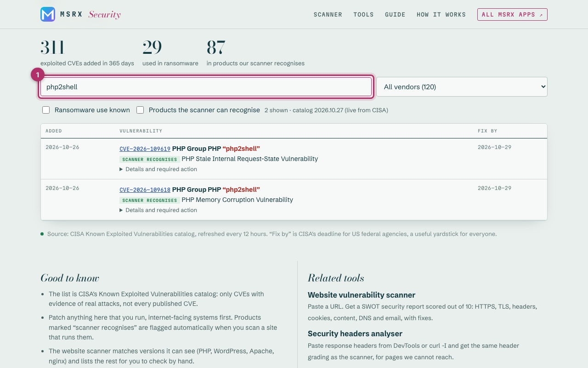Click the MSRX logo icon
This screenshot has height=368, width=588.
point(48,14)
